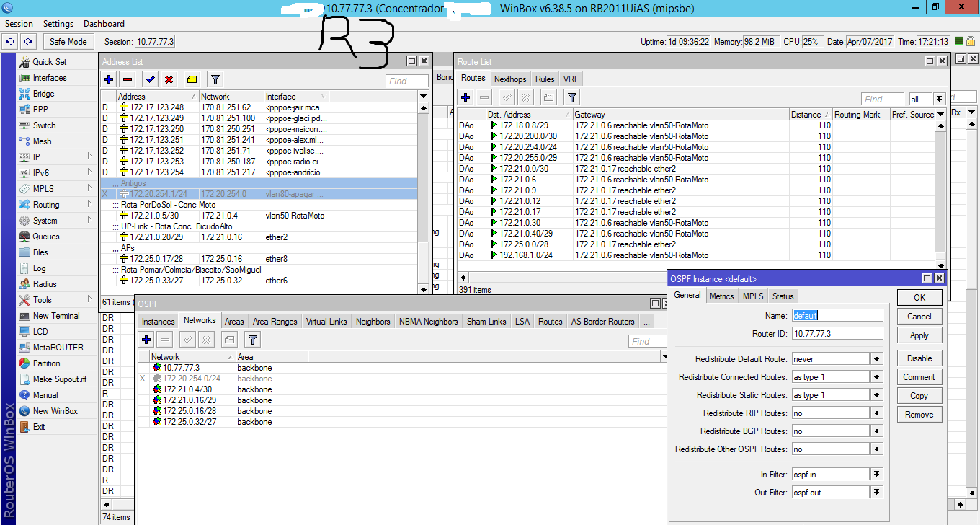Open the Log viewer in the sidebar
Viewport: 980px width, 525px height.
click(39, 268)
